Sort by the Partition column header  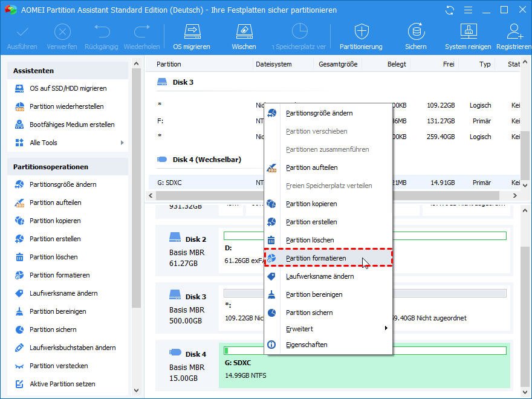169,64
